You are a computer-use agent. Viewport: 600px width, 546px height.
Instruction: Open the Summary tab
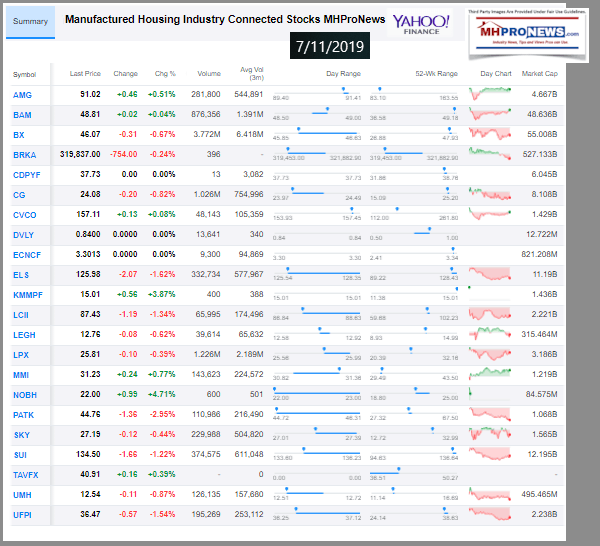(x=30, y=22)
